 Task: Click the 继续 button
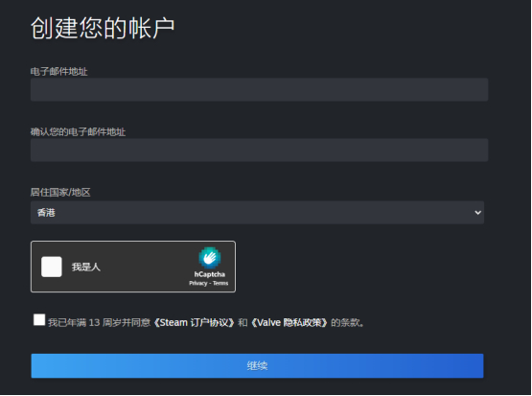click(257, 366)
